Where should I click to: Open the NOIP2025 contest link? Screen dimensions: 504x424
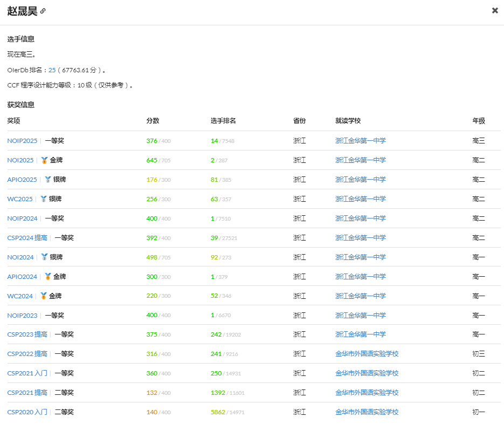click(22, 141)
